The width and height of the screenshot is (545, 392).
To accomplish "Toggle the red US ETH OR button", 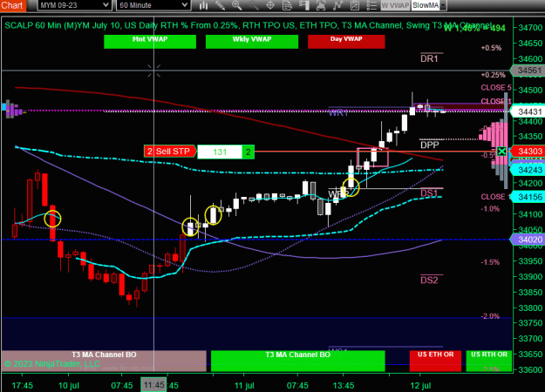I will coord(435,362).
